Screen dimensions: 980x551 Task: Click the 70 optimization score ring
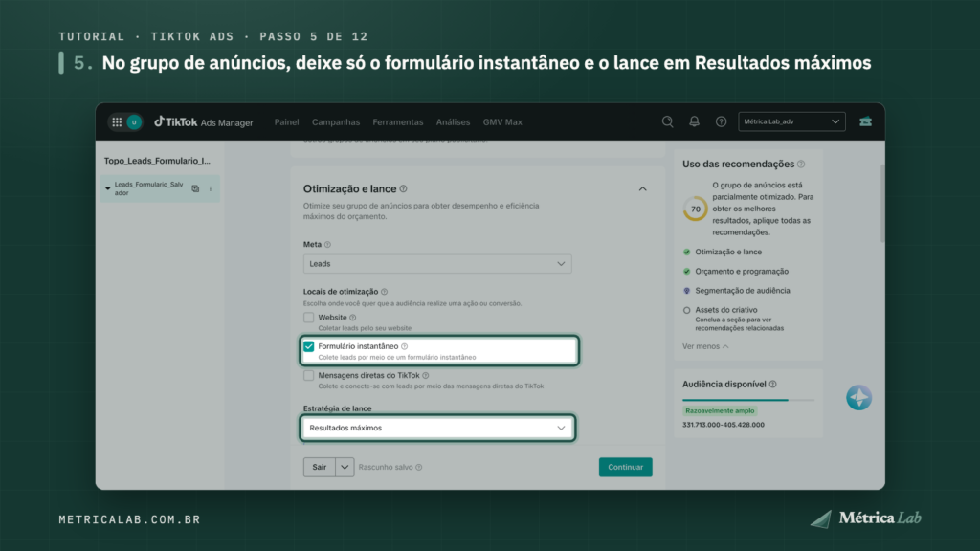coord(695,209)
